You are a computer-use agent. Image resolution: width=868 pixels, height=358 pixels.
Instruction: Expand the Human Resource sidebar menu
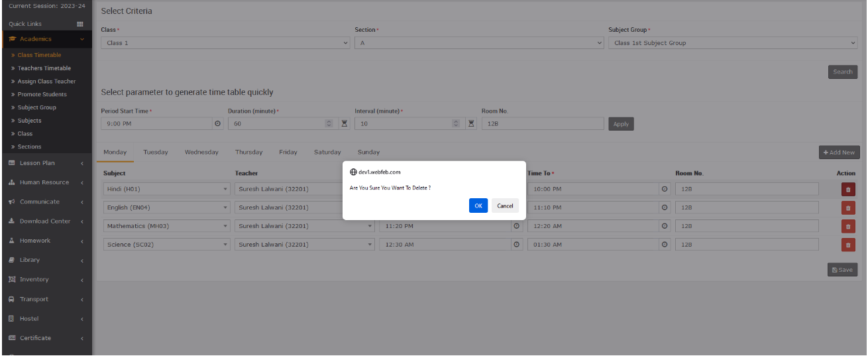[44, 182]
